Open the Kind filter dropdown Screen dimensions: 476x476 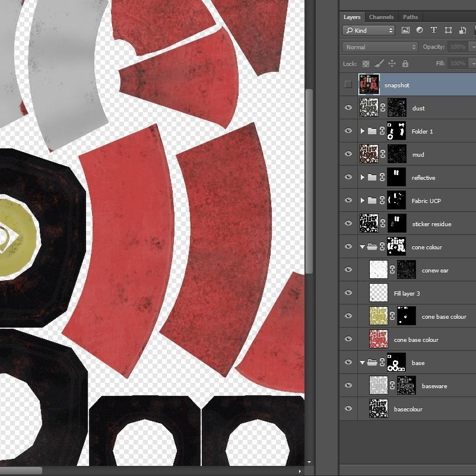[x=369, y=30]
